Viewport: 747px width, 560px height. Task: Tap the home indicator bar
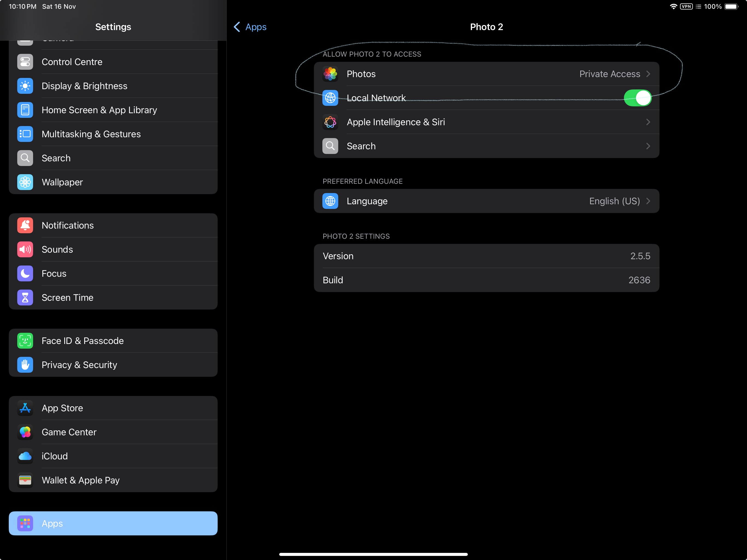coord(373,554)
